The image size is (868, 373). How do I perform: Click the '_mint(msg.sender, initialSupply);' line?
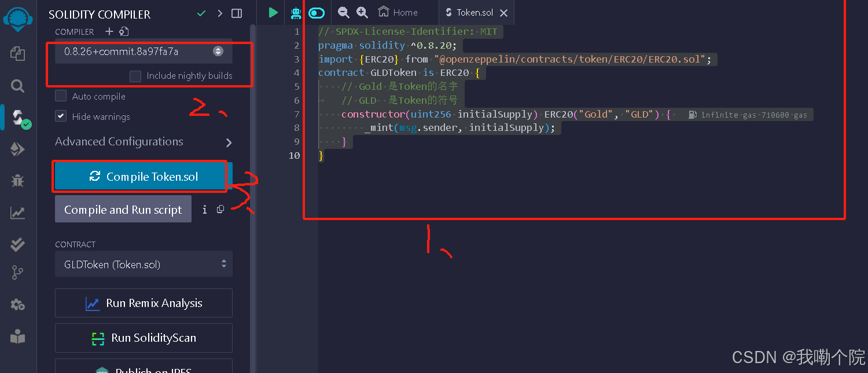[x=459, y=127]
